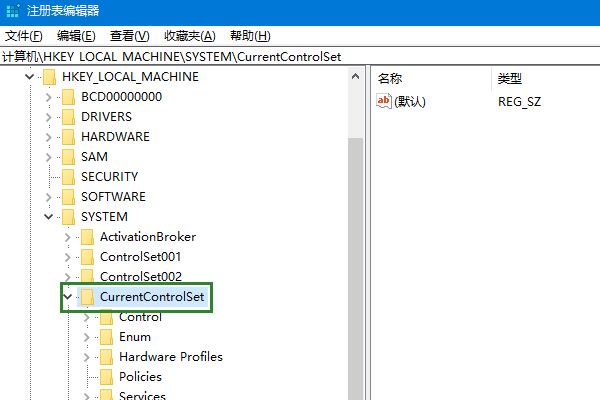The height and width of the screenshot is (400, 600).
Task: Expand the HARDWARE key
Action: click(x=49, y=137)
